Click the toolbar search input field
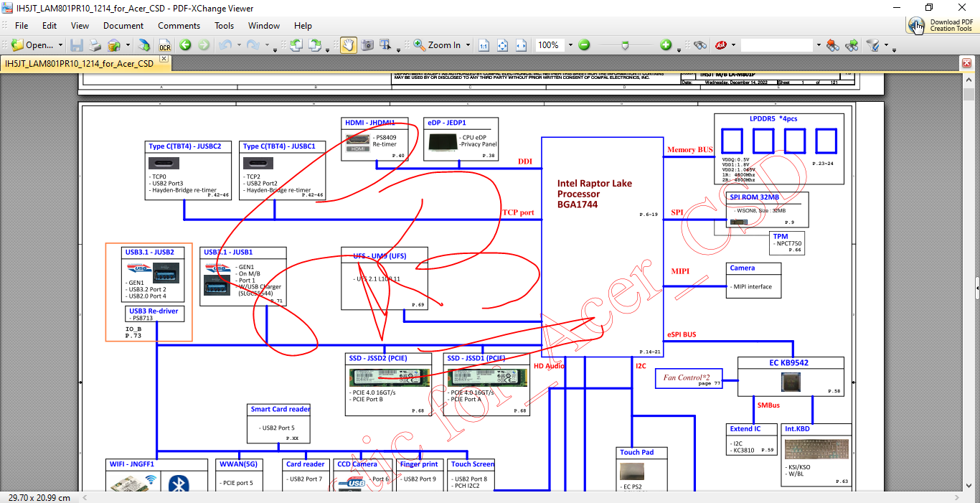The width and height of the screenshot is (980, 503). tap(777, 44)
